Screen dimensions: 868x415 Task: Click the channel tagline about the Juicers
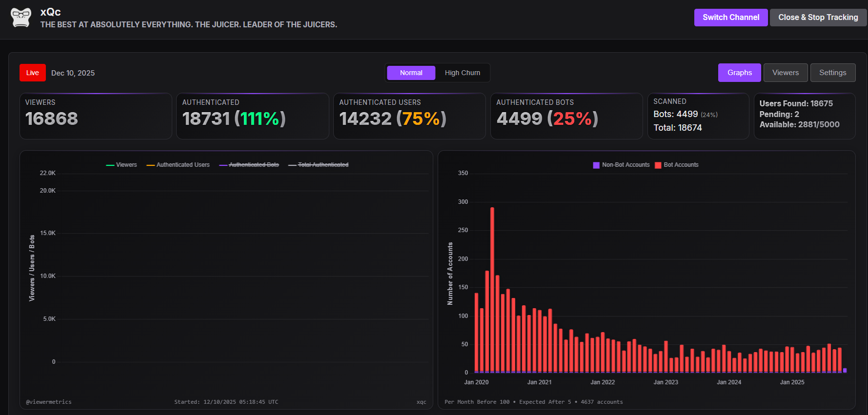pyautogui.click(x=189, y=24)
